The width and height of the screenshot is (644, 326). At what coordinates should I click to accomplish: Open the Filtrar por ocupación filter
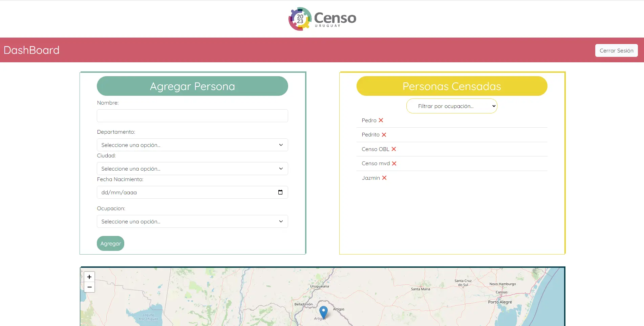[452, 106]
